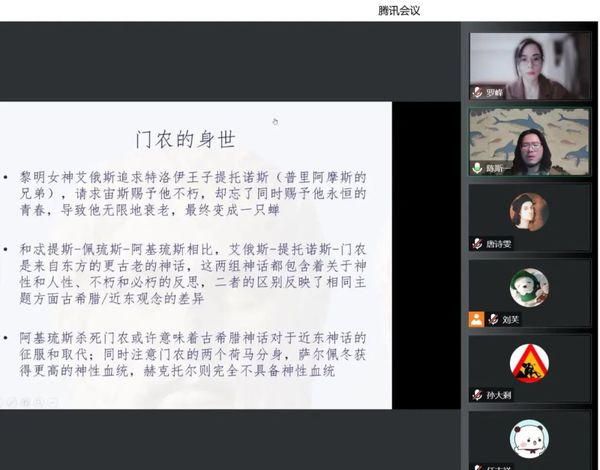Click the microphone icon next to 唐诗雯
Viewport: 600px width, 470px height.
(478, 243)
